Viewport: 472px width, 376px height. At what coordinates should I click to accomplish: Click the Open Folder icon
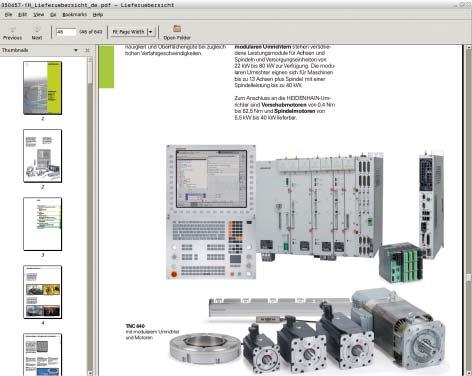tap(177, 29)
